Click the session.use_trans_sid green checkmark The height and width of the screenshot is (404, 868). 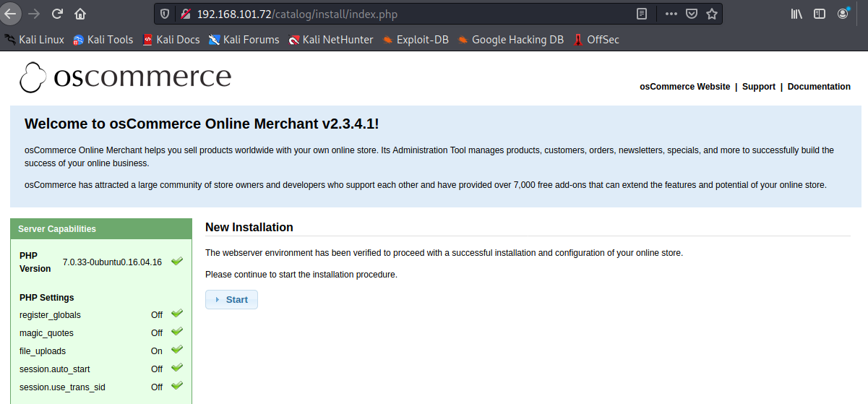pyautogui.click(x=177, y=386)
